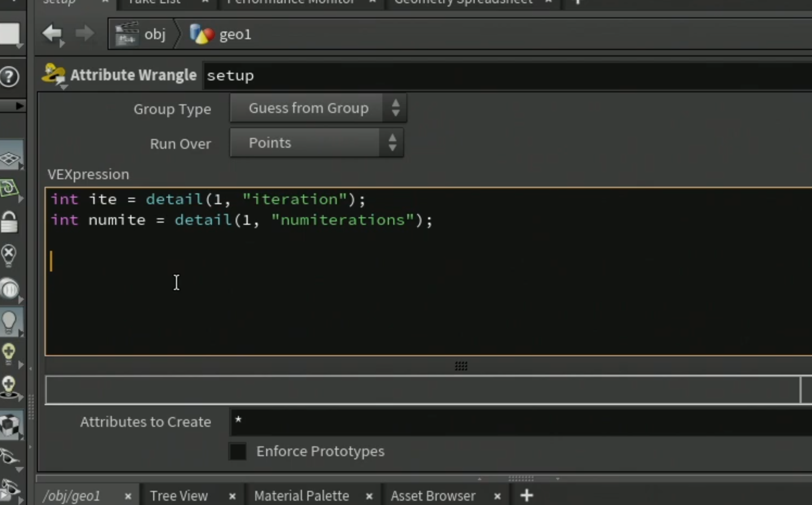
Task: Close the Material Palette tab
Action: coord(369,496)
